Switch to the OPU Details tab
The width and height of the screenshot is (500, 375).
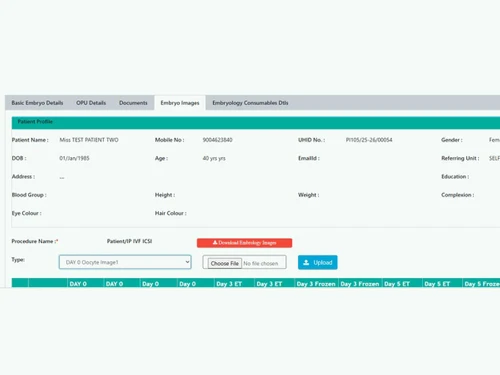pyautogui.click(x=91, y=103)
